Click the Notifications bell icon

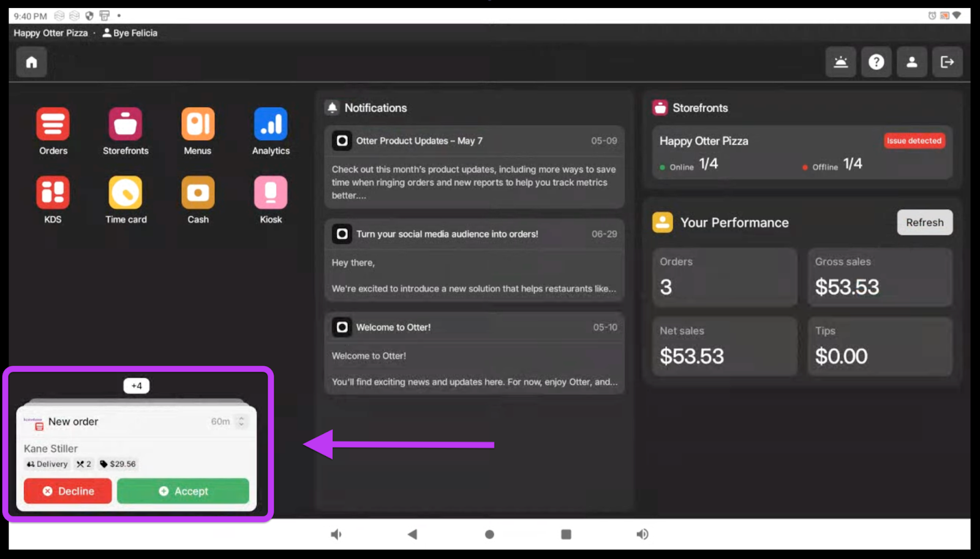click(x=332, y=108)
